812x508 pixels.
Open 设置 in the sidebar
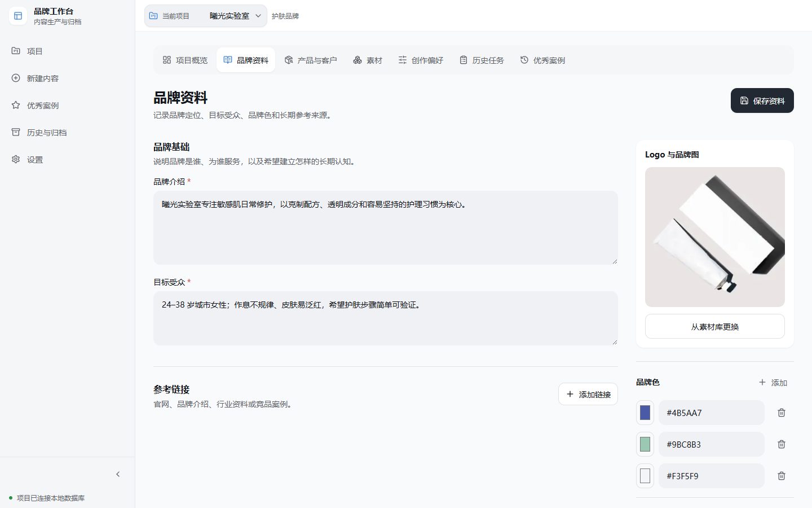(67, 159)
